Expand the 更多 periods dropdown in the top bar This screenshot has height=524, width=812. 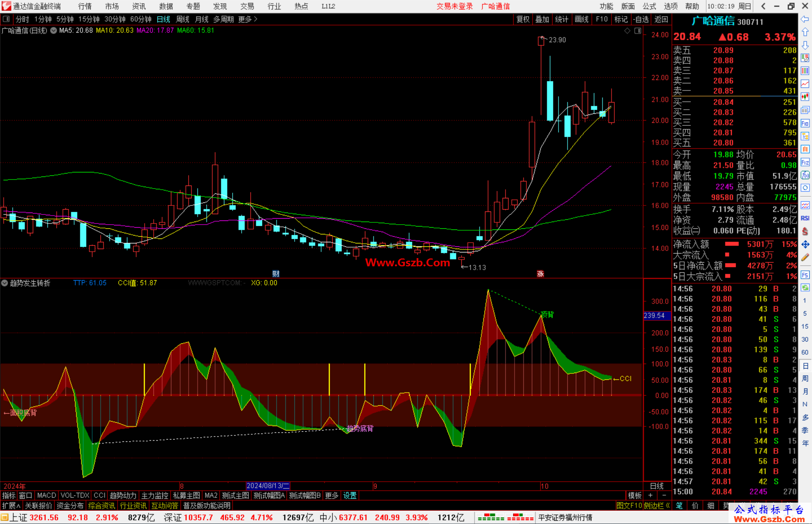pos(247,19)
